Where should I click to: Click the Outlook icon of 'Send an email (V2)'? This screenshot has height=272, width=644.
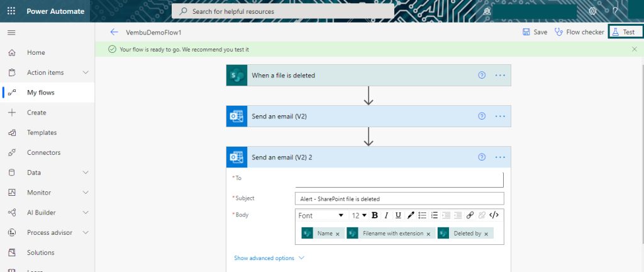(x=236, y=116)
